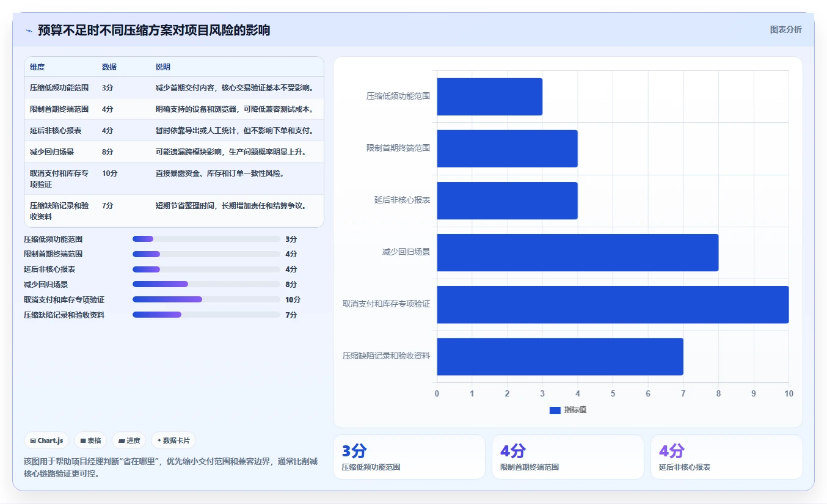
Task: Click the 7分 progress list value
Action: pyautogui.click(x=291, y=315)
